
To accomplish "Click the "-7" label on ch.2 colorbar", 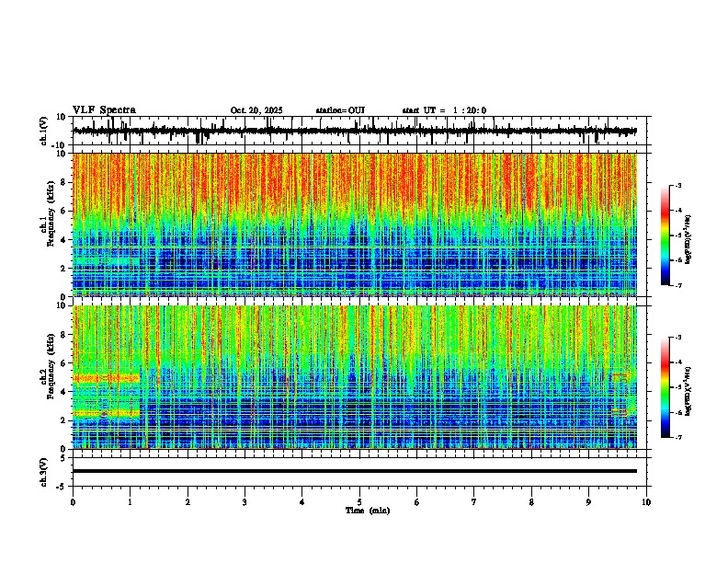I will [x=677, y=437].
